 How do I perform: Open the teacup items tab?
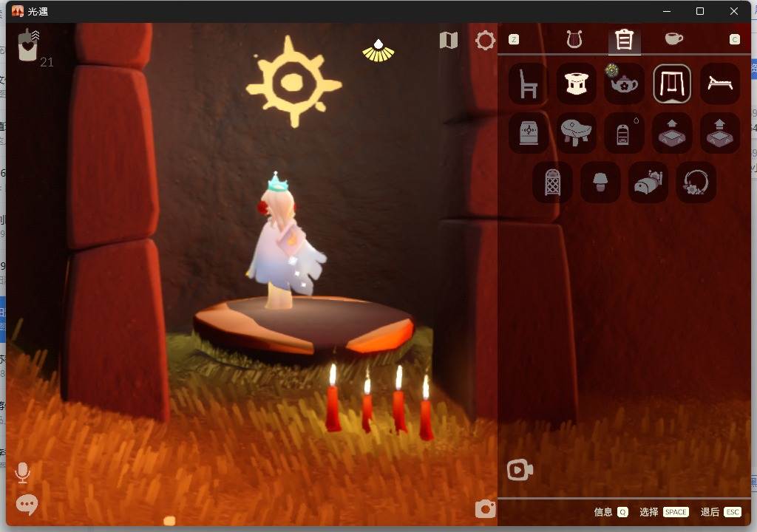coord(673,38)
